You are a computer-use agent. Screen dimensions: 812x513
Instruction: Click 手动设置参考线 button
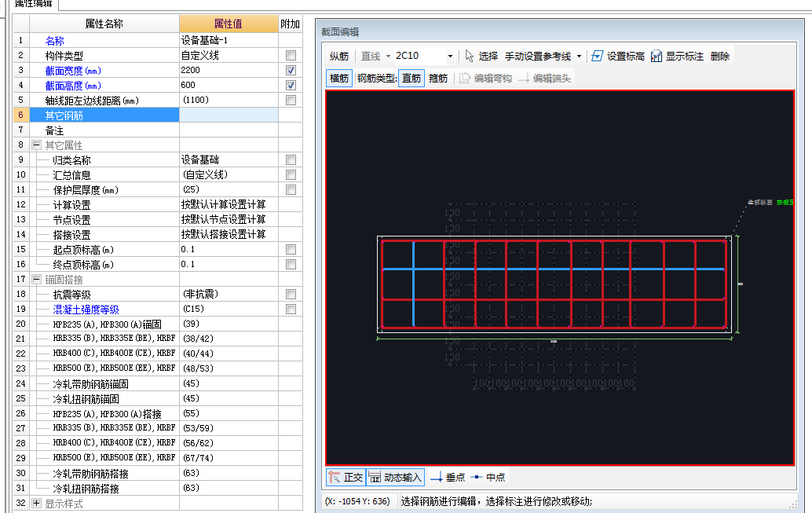tap(538, 56)
